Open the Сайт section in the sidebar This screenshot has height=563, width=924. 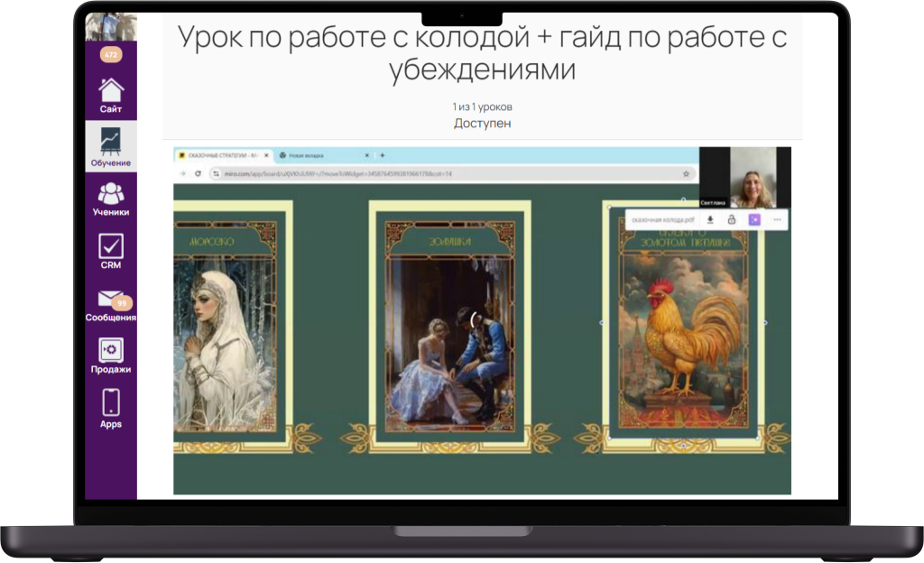click(111, 96)
